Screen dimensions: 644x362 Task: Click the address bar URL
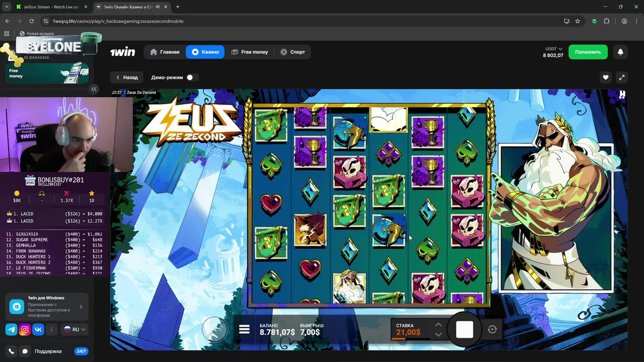(118, 21)
